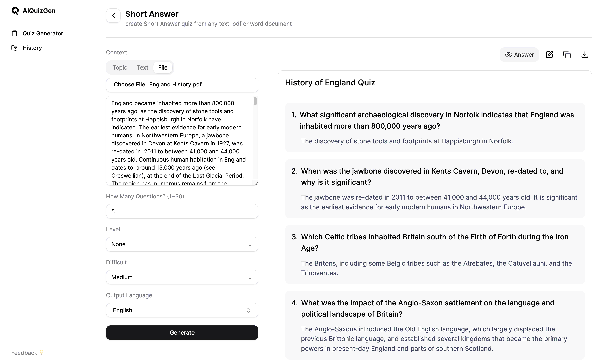Screen dimensions: 602x364
Task: Expand the Difficult dropdown
Action: tap(182, 277)
